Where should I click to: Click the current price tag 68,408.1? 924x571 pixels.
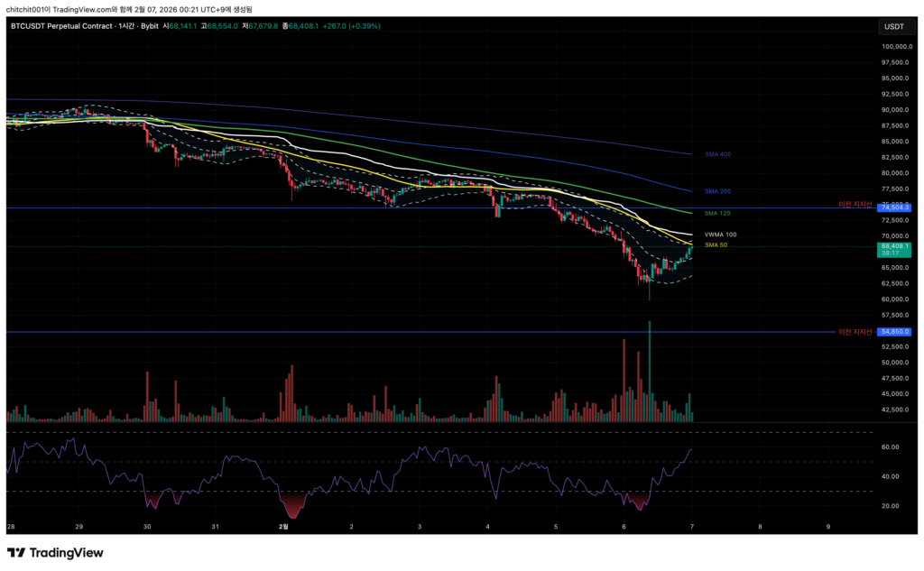(x=896, y=245)
